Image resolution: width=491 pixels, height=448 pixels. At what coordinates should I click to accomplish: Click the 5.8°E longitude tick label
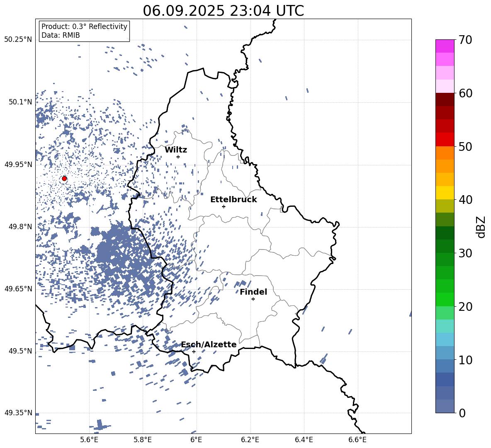click(x=143, y=440)
